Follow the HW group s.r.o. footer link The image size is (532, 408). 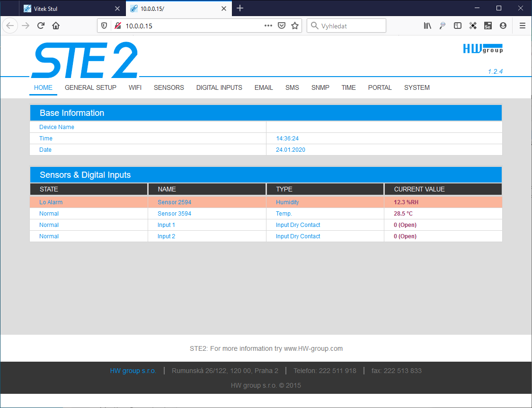coord(133,371)
